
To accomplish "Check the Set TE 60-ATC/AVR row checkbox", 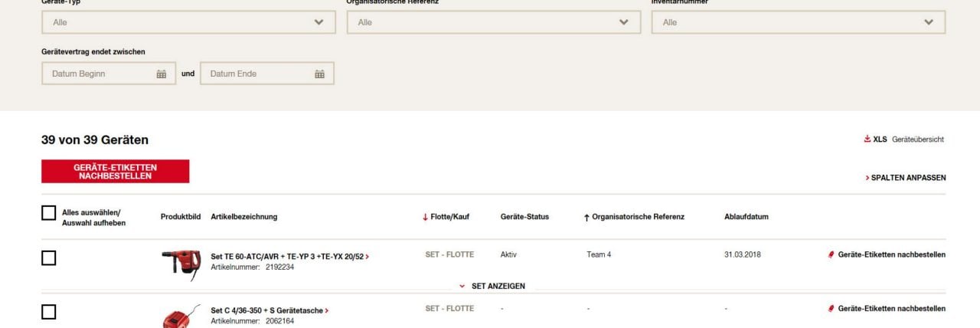I will click(x=49, y=258).
